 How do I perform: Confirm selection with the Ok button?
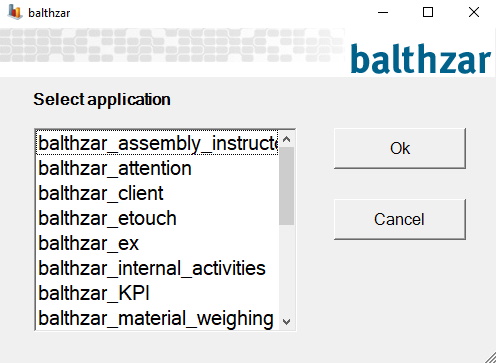(x=400, y=148)
